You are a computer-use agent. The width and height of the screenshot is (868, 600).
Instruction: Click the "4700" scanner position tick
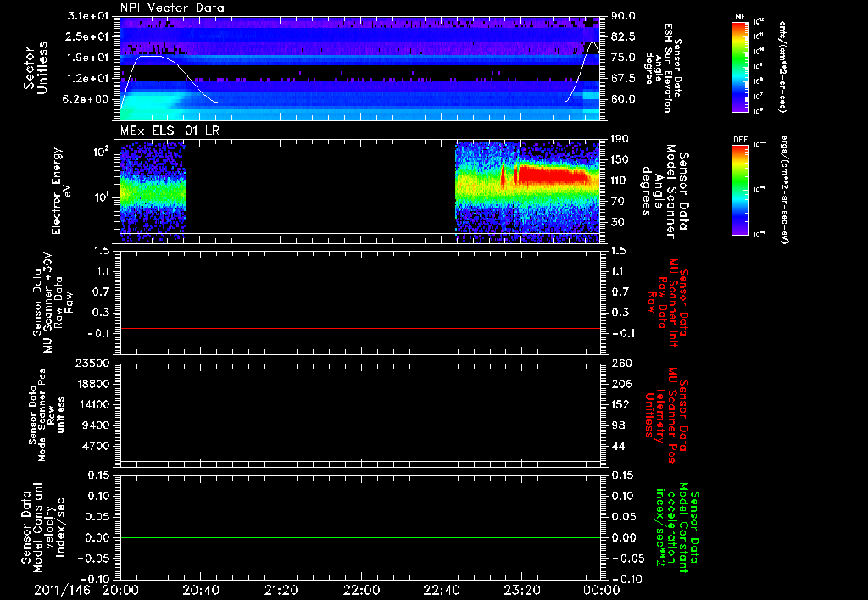[97, 446]
